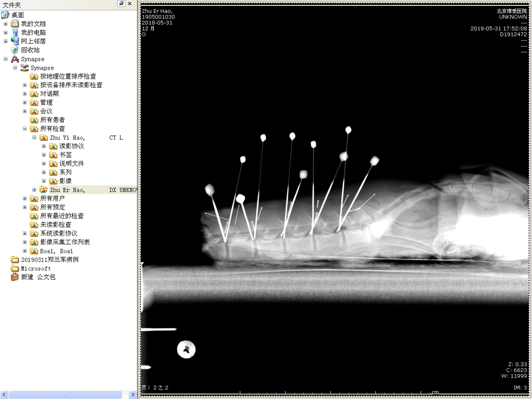The image size is (532, 399).
Task: Collapse the 所有检查 node
Action: [x=24, y=129]
